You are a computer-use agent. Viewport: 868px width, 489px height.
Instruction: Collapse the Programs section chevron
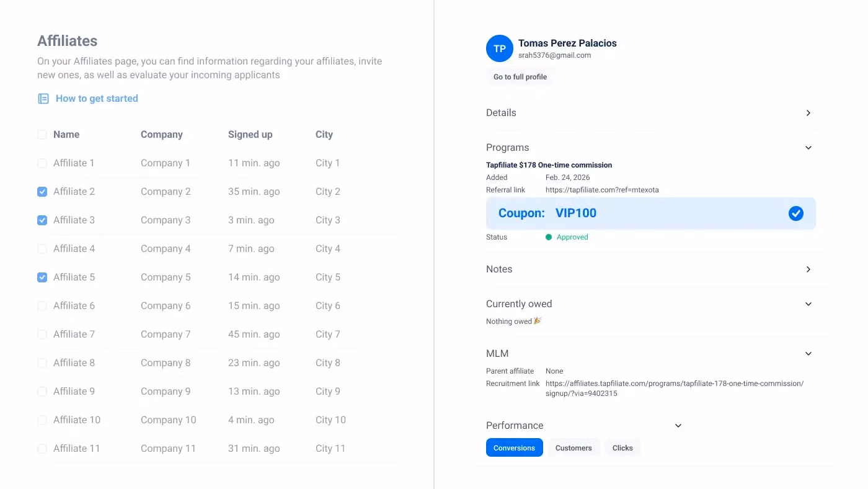tap(808, 148)
